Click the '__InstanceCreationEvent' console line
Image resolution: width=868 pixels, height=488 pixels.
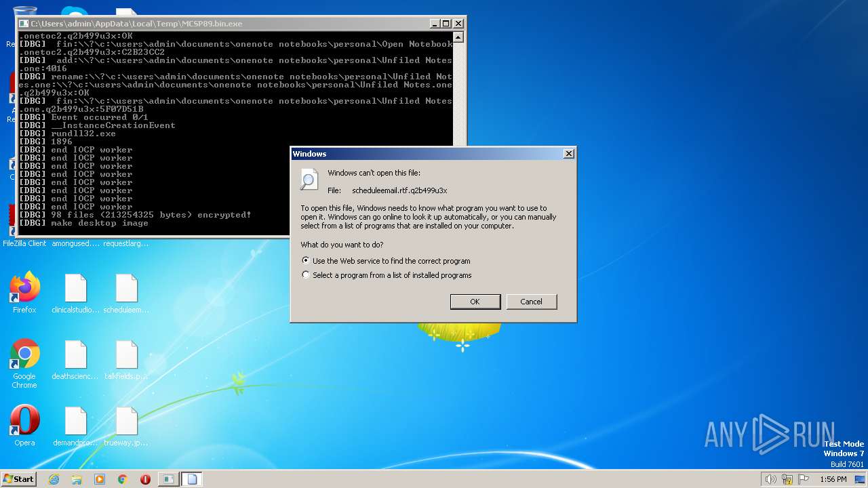point(97,125)
